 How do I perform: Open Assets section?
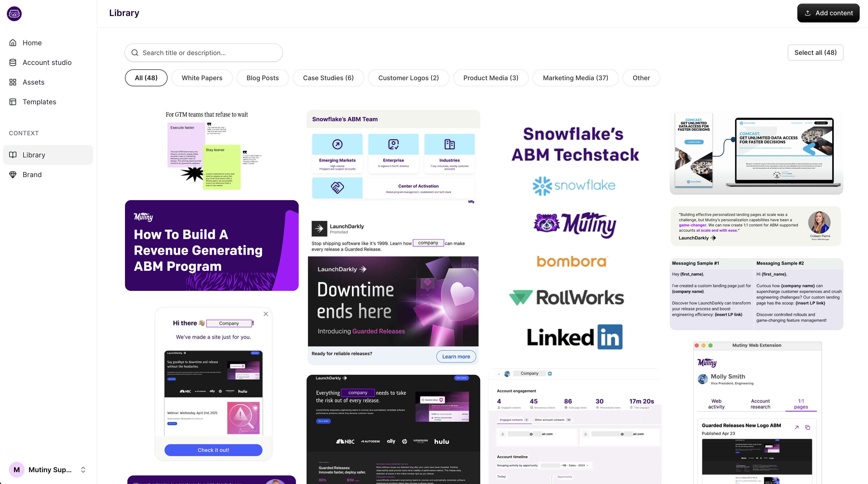point(48,82)
